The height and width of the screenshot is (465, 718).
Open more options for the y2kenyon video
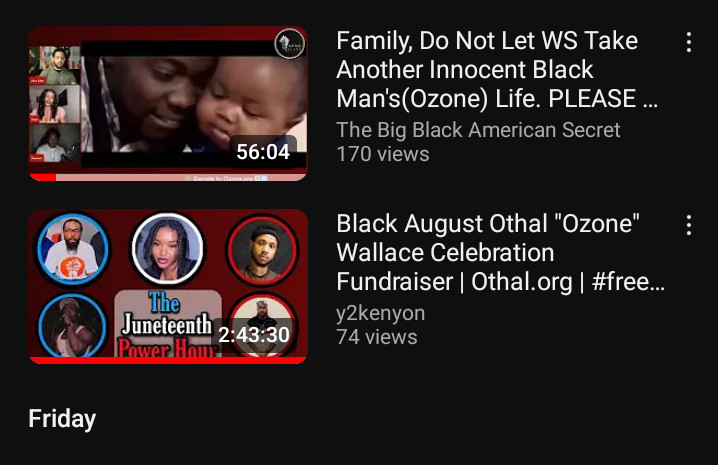click(x=689, y=225)
